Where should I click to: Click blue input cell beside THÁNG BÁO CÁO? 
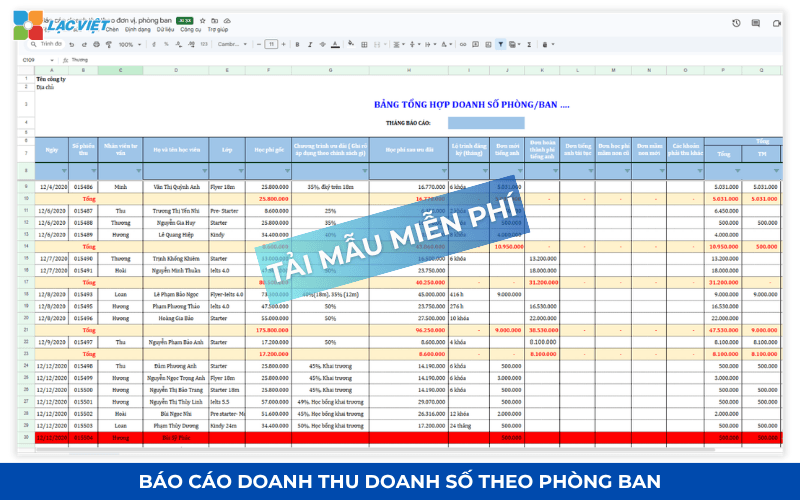[x=486, y=123]
